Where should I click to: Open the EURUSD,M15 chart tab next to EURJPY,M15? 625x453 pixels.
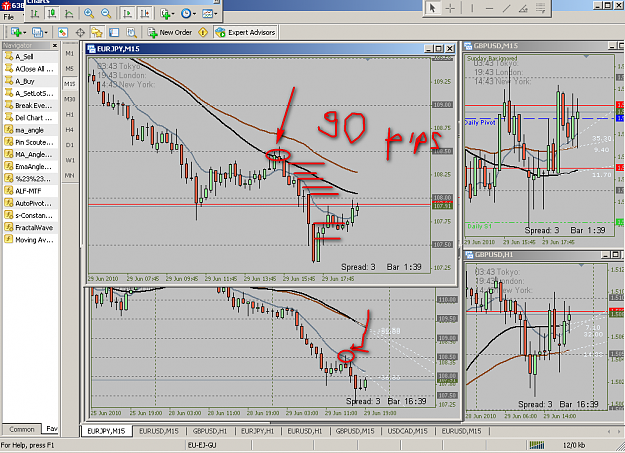coord(159,431)
